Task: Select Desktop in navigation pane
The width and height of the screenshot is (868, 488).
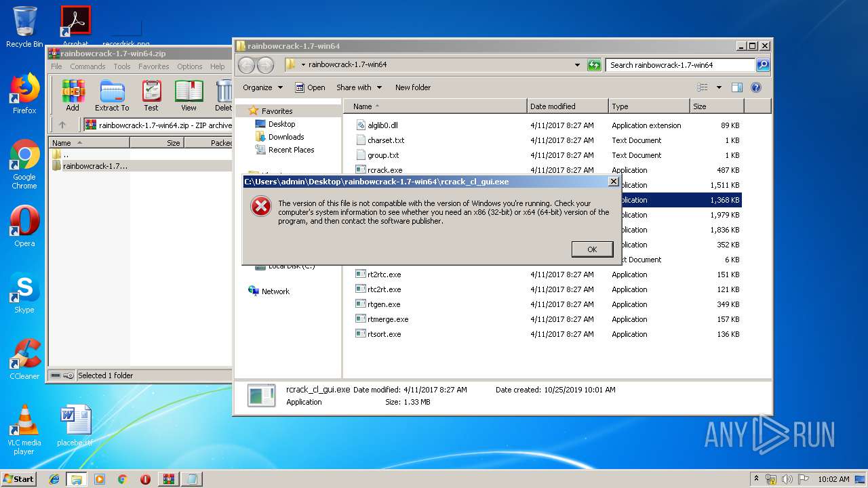Action: click(x=275, y=124)
